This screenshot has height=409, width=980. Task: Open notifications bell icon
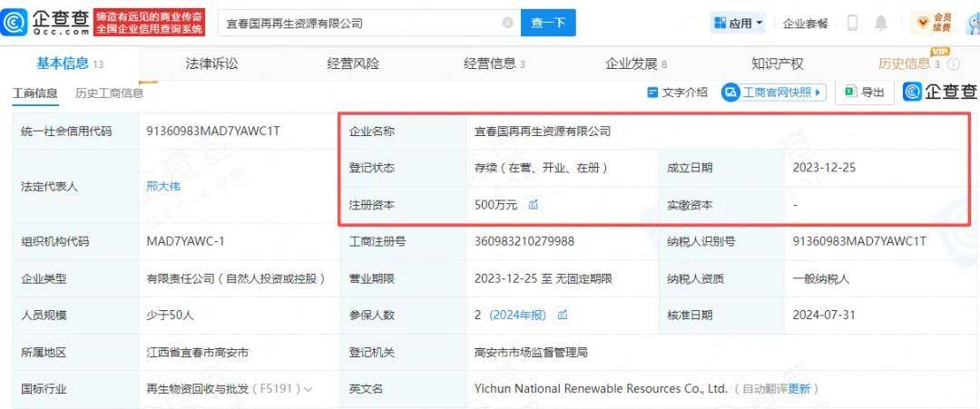pos(880,24)
